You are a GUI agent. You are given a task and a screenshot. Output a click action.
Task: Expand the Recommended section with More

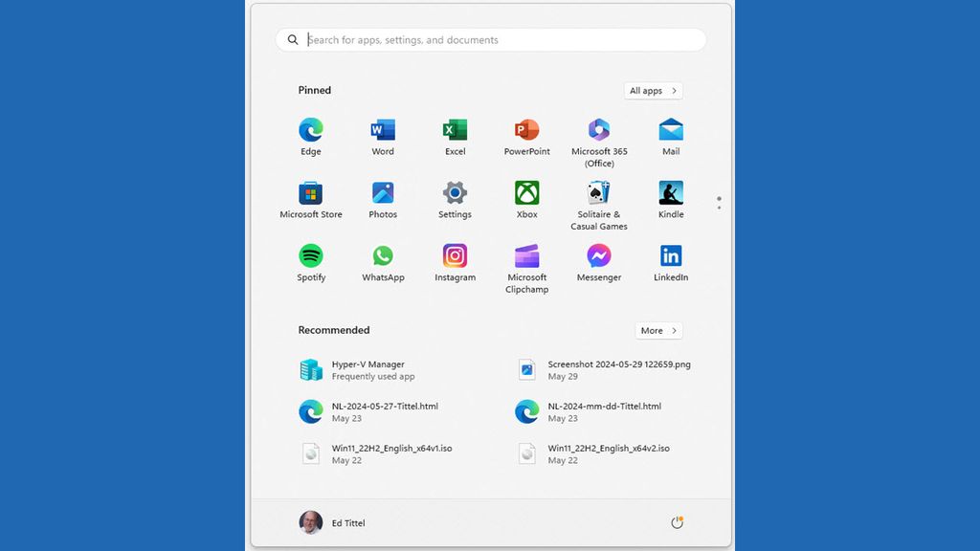[658, 330]
